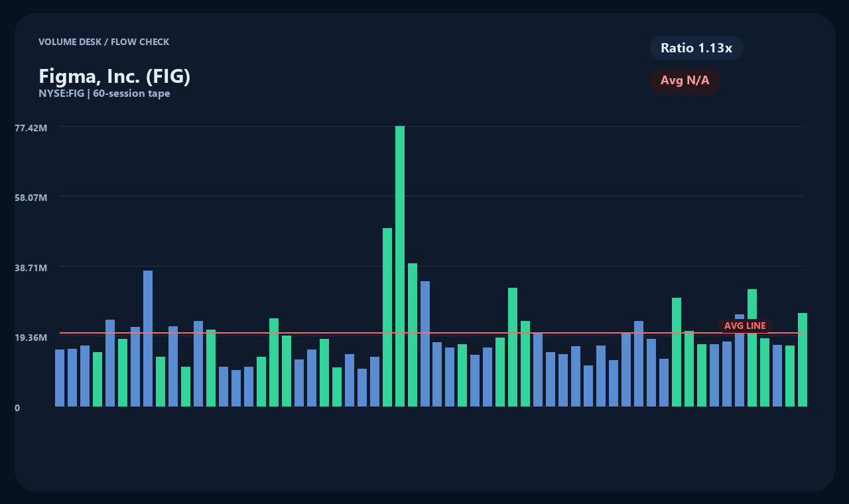Viewport: 849px width, 504px height.
Task: Click the "VOLUME DESK / FLOW CHECK" header text
Action: point(103,42)
